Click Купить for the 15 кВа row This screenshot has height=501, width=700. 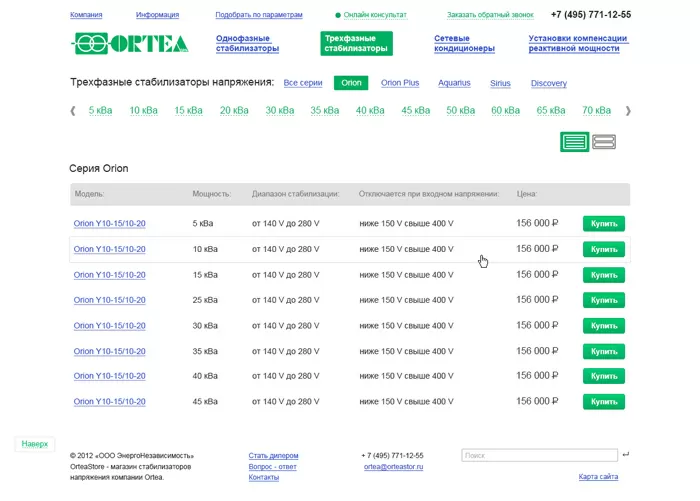(604, 275)
